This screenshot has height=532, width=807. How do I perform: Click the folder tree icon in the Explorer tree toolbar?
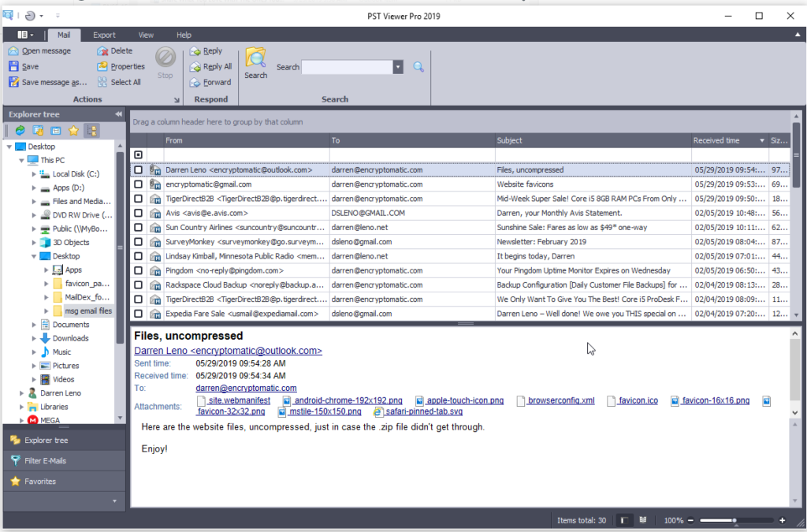pyautogui.click(x=92, y=131)
